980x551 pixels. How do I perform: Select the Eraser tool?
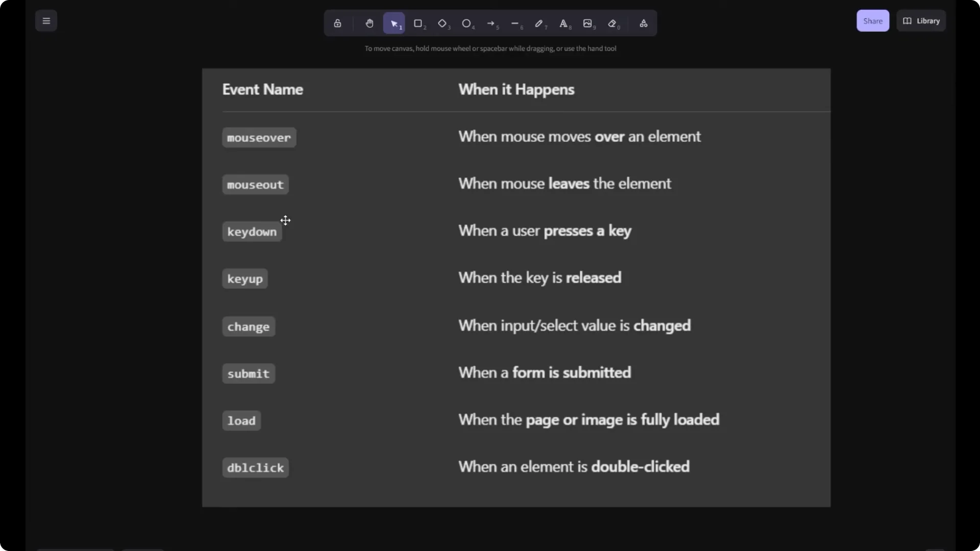tap(613, 23)
